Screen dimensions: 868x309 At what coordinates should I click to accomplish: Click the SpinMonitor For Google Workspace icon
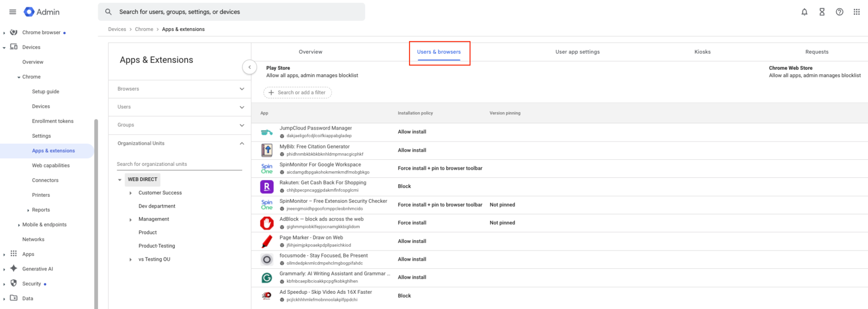coord(267,169)
